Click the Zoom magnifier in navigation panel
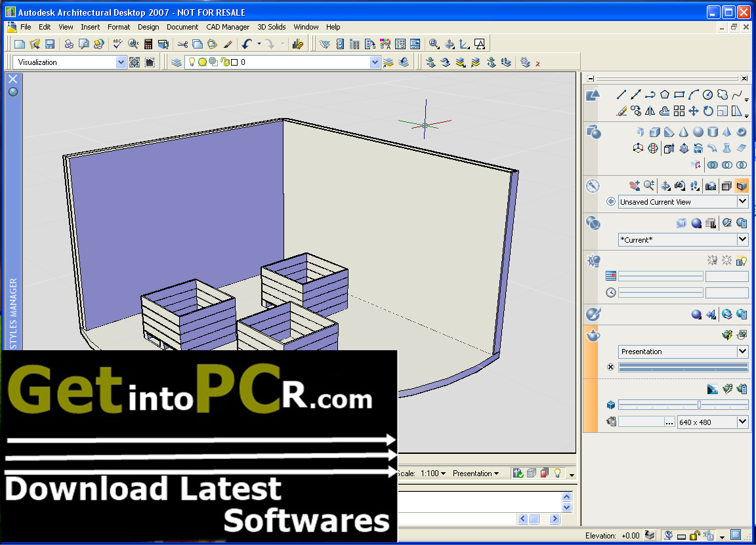 [x=649, y=186]
